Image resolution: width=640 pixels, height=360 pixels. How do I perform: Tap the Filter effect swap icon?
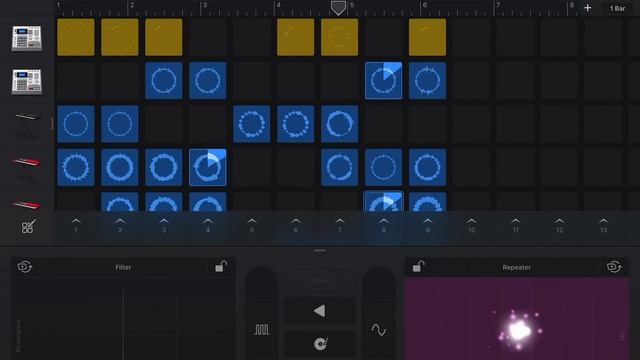(x=25, y=267)
